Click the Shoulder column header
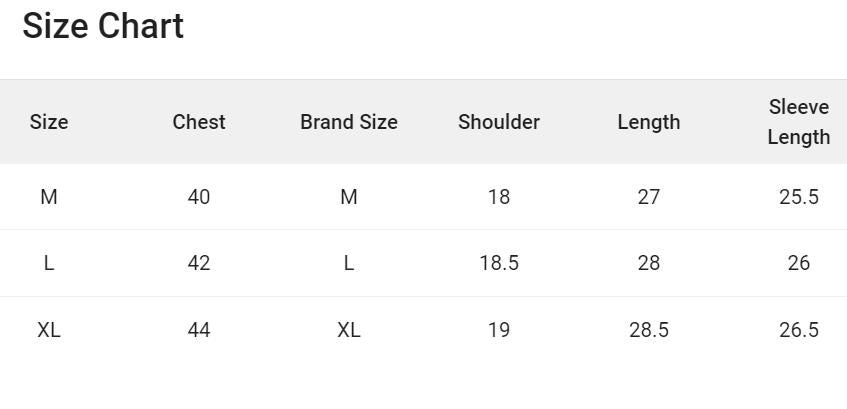 coord(499,122)
